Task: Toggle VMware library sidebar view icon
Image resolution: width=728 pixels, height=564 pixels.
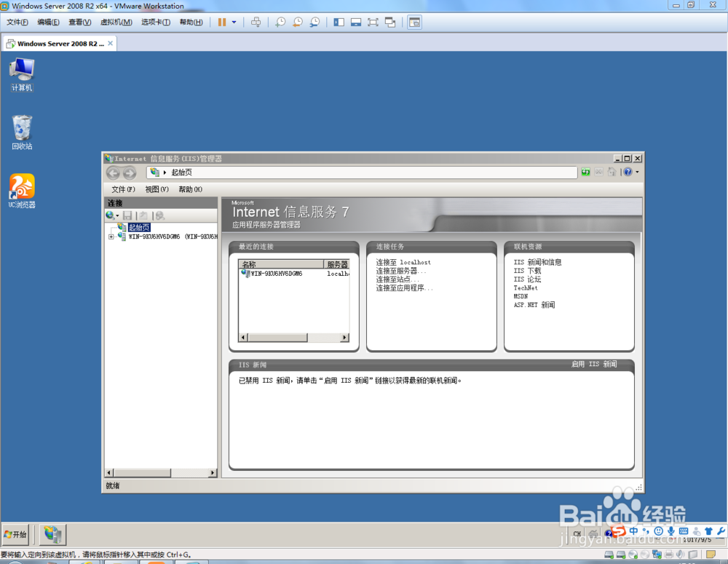Action: [339, 22]
